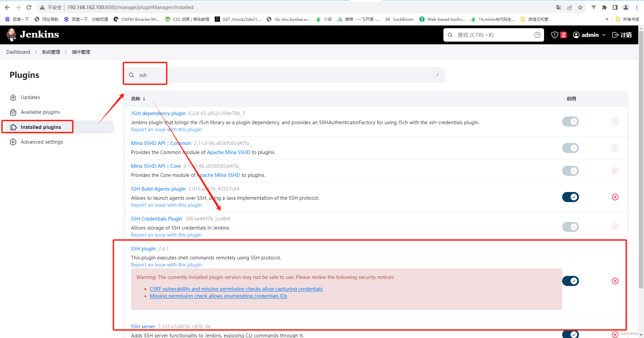Click the share page icon

point(570,7)
